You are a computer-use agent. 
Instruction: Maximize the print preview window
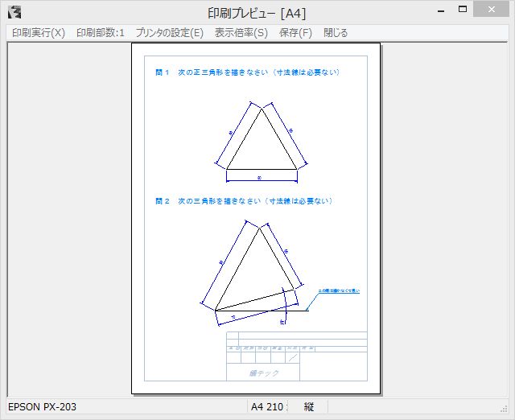coord(463,10)
